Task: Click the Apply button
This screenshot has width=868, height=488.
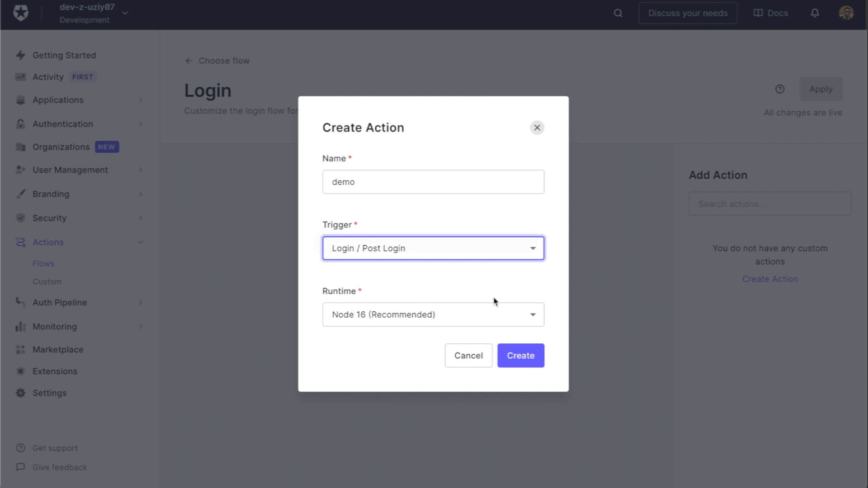Action: 821,89
